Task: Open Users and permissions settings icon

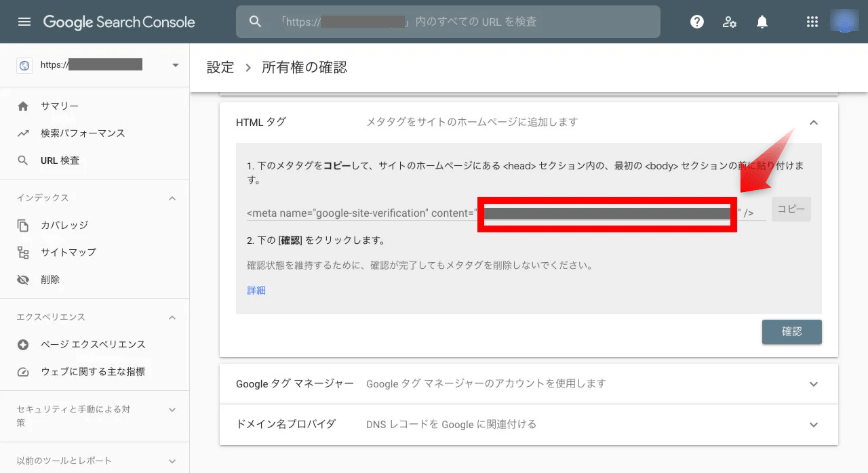Action: (x=730, y=22)
